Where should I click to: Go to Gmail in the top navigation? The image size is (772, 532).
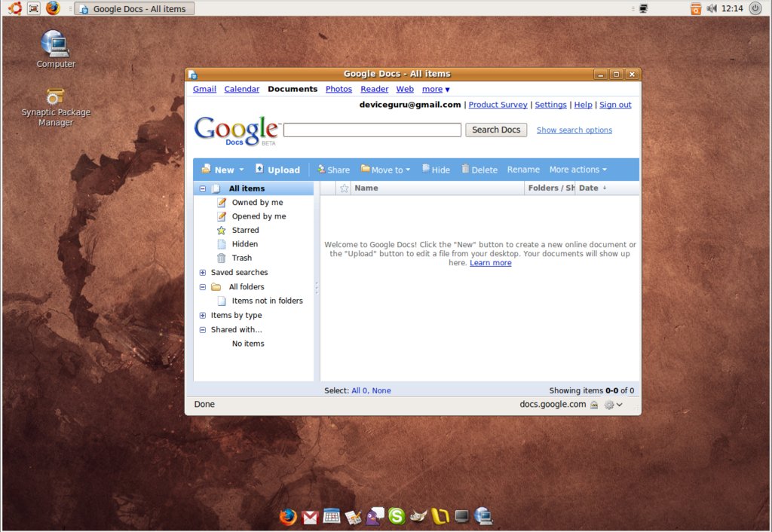[204, 89]
